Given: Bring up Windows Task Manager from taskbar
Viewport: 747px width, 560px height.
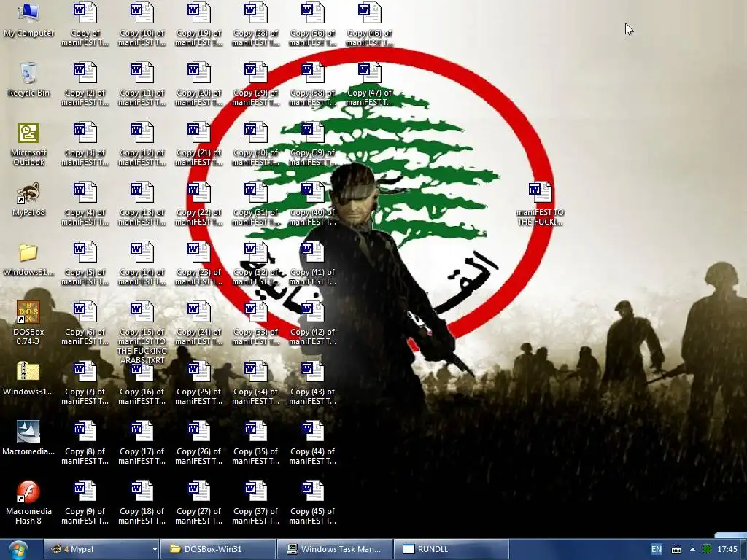Looking at the screenshot, I should pyautogui.click(x=335, y=549).
